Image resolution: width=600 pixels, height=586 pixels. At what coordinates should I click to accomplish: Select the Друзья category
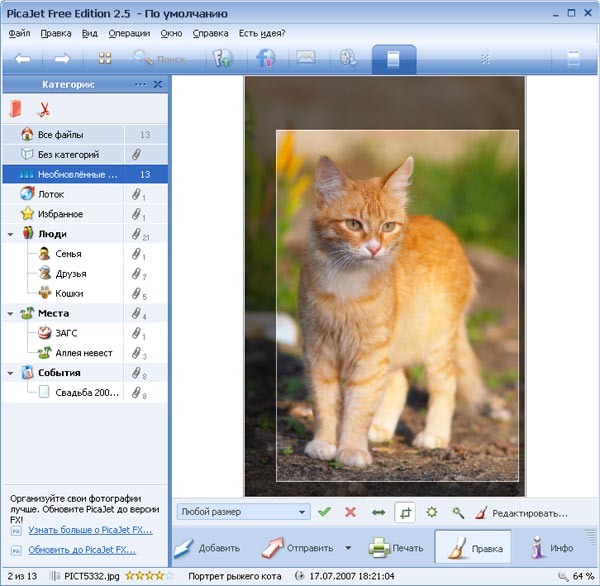coord(85,274)
